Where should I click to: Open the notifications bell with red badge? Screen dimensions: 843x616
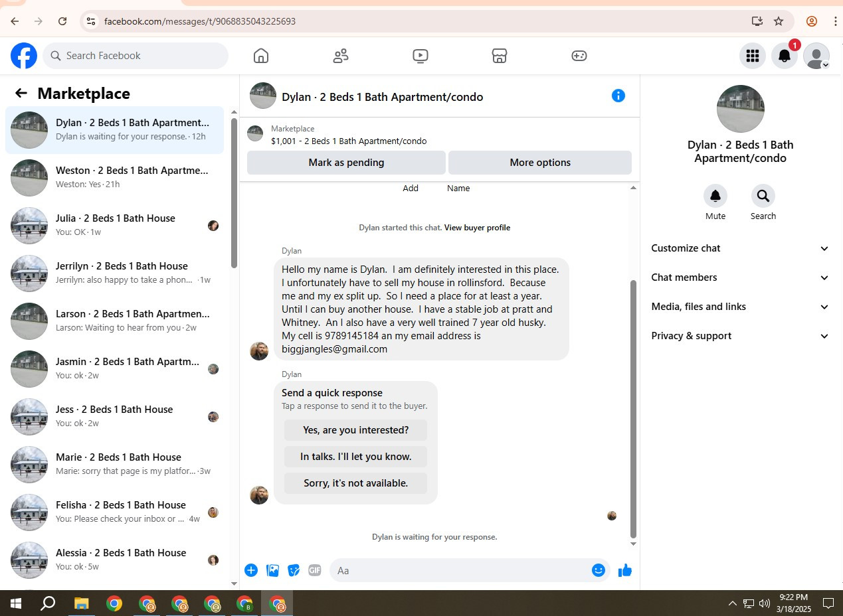tap(785, 56)
